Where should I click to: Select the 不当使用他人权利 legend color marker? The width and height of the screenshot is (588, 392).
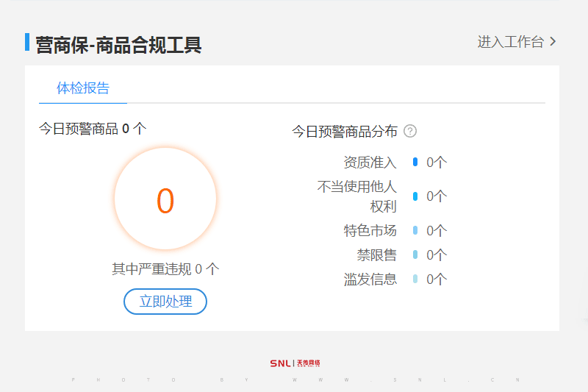[x=415, y=196]
